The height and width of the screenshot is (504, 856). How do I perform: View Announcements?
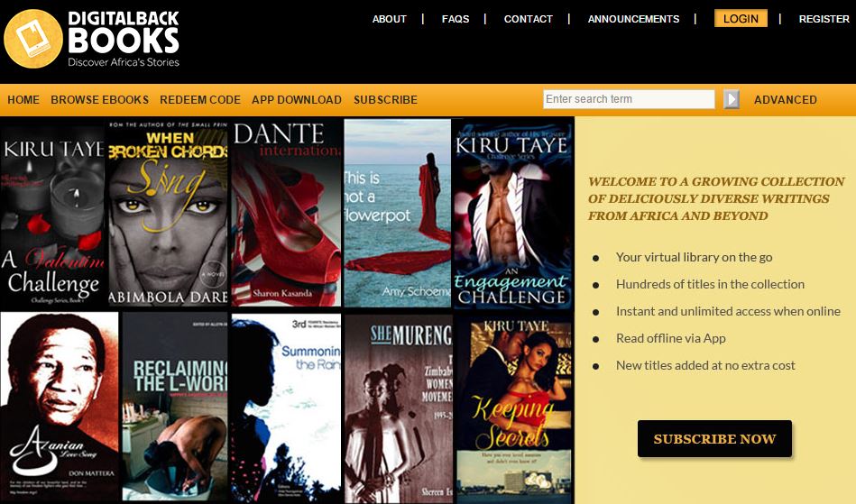(x=633, y=19)
